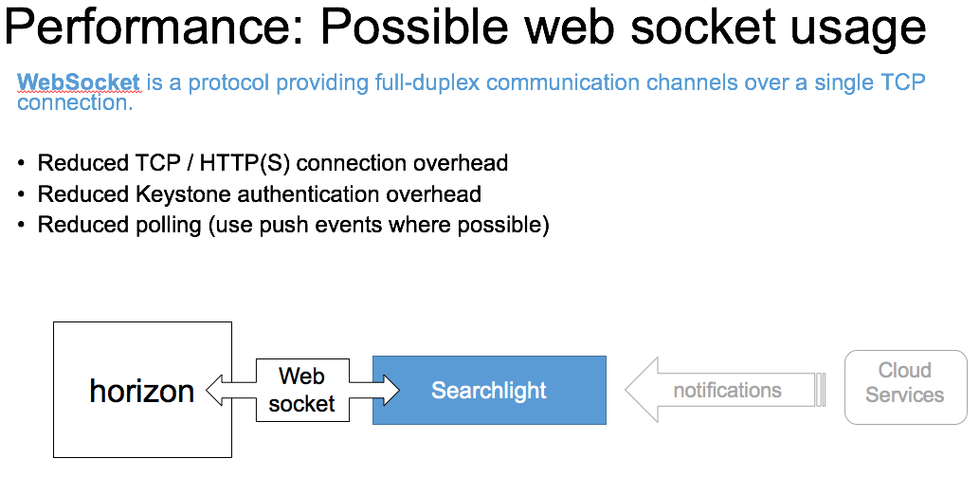Select the slide title 'Performance: Possible web socket usage'
Viewport: 980px width, 477px height.
click(x=464, y=28)
